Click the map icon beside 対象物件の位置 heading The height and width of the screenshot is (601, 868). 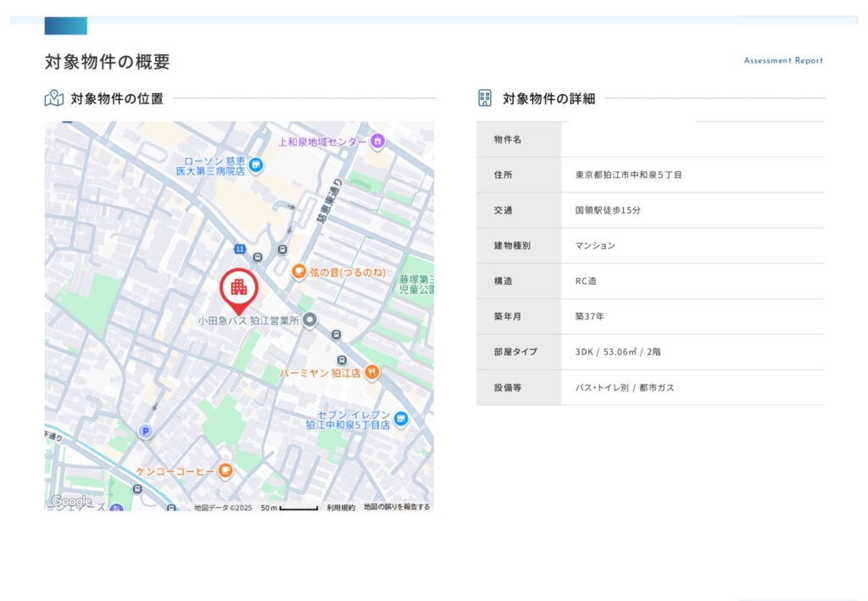pyautogui.click(x=53, y=97)
